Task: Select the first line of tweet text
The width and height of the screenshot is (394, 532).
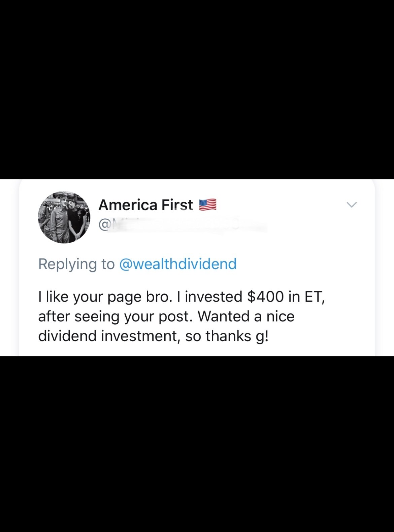Action: click(181, 296)
